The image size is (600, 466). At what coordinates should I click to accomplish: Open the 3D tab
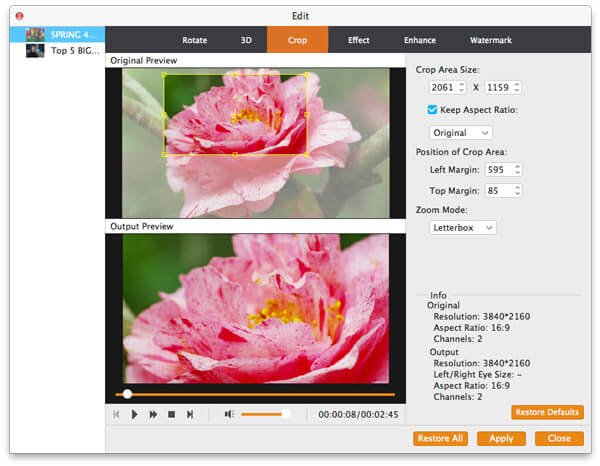[246, 40]
